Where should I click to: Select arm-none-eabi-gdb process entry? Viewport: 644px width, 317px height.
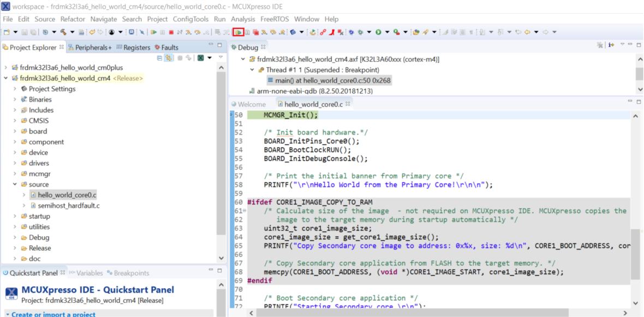[x=311, y=91]
